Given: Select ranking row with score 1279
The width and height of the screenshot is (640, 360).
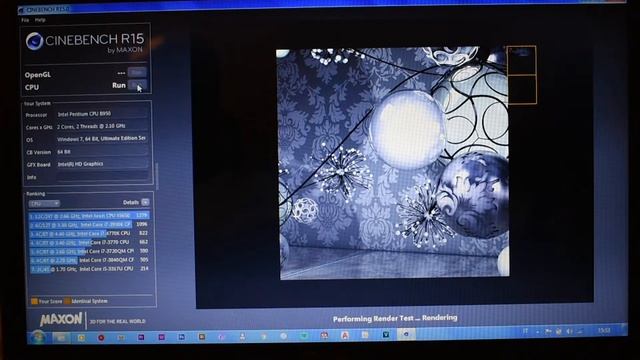Looking at the screenshot, I should tap(89, 215).
